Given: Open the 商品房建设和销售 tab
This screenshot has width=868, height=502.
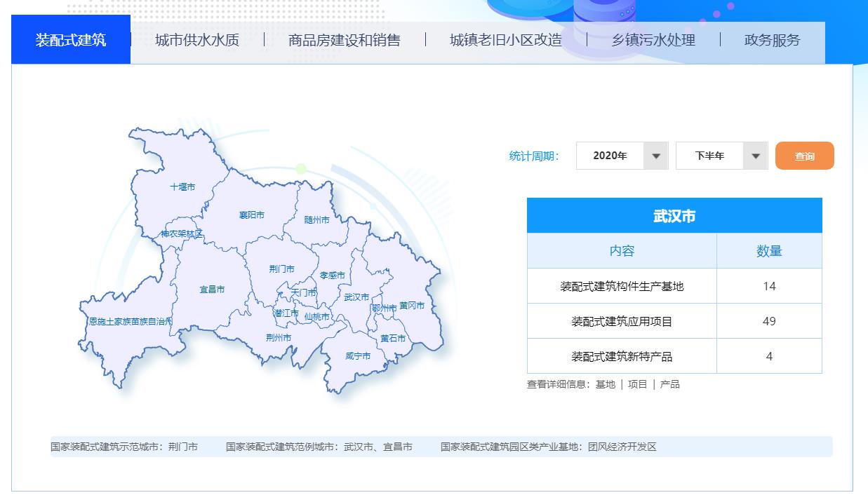Looking at the screenshot, I should [x=344, y=41].
